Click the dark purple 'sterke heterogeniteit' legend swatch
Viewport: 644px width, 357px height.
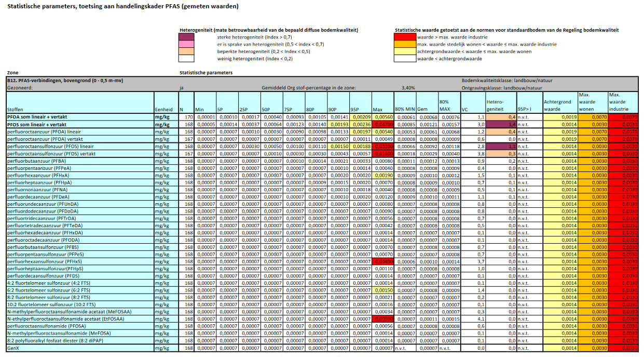tap(187, 37)
